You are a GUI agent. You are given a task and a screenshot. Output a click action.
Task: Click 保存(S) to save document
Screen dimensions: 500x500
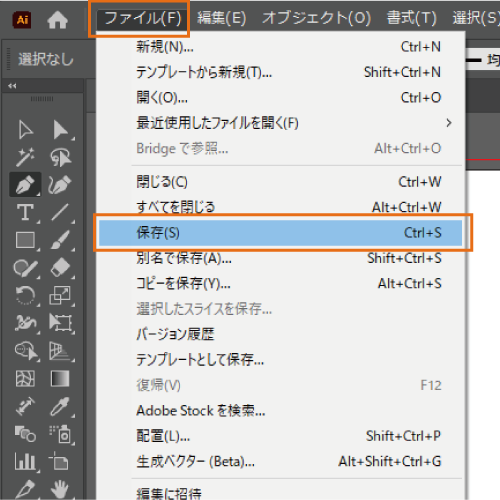tap(280, 233)
